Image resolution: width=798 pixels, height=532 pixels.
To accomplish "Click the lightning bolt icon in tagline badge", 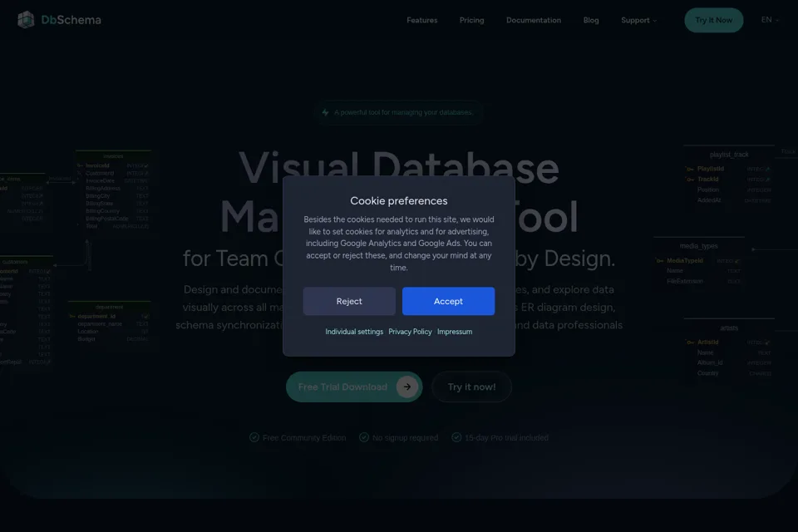I will click(x=325, y=112).
